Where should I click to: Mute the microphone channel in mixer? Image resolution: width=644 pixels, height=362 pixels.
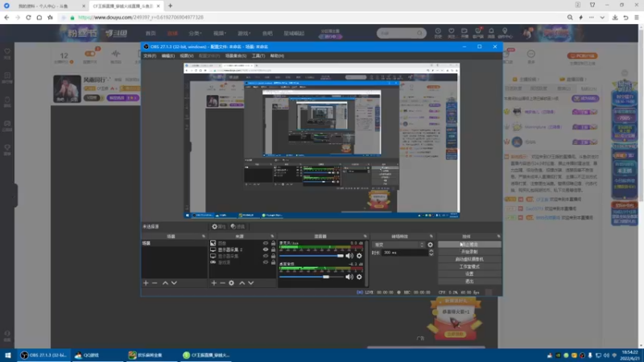coord(349,256)
